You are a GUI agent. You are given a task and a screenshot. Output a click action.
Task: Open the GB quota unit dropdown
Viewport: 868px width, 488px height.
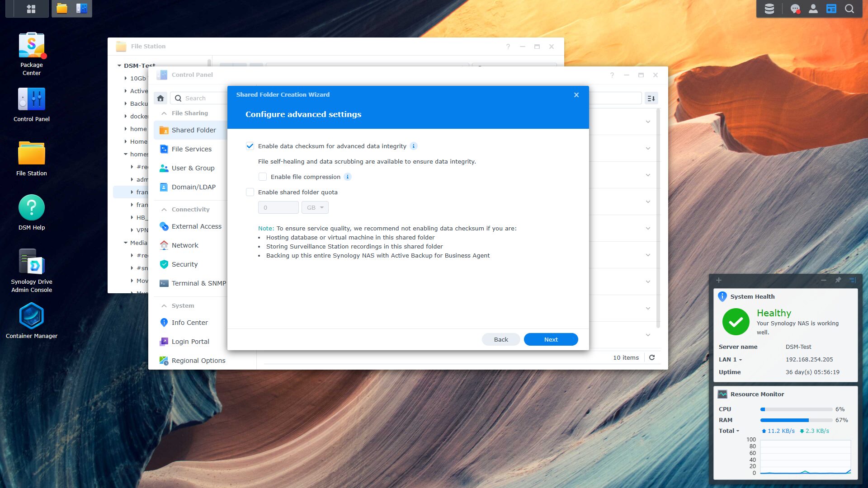pos(315,207)
